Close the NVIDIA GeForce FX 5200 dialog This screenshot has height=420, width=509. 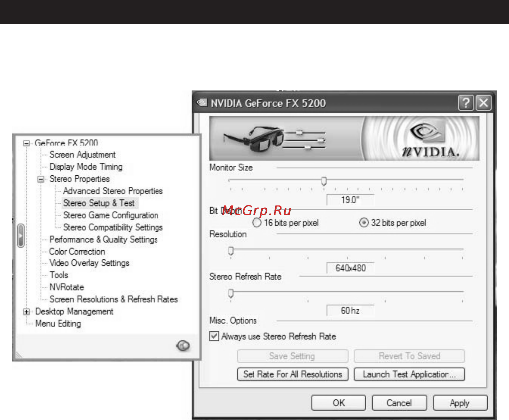tap(483, 103)
